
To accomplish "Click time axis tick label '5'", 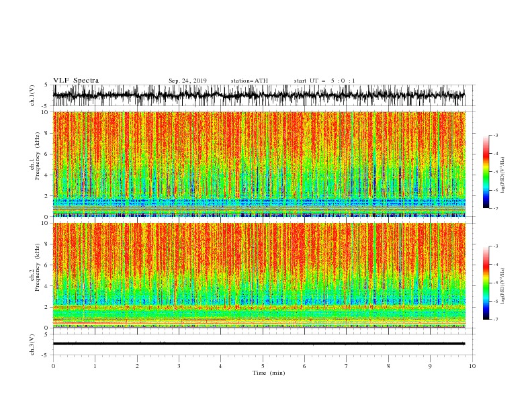I will [x=263, y=366].
